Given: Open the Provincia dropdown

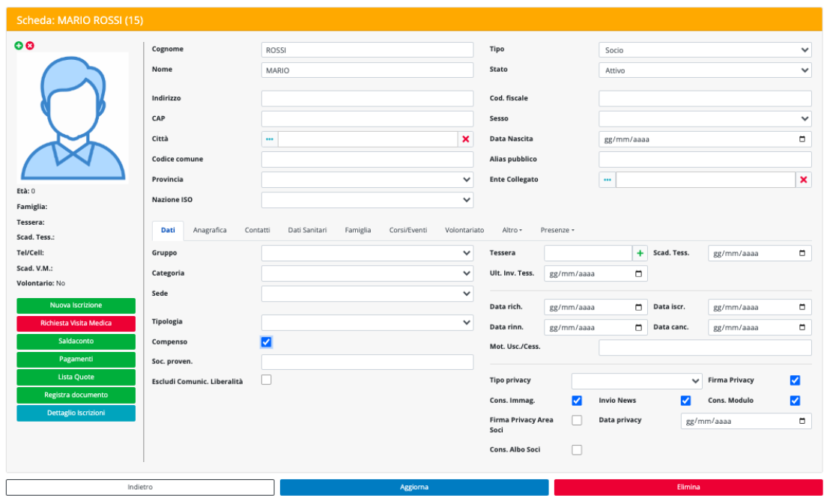Looking at the screenshot, I should coord(367,180).
